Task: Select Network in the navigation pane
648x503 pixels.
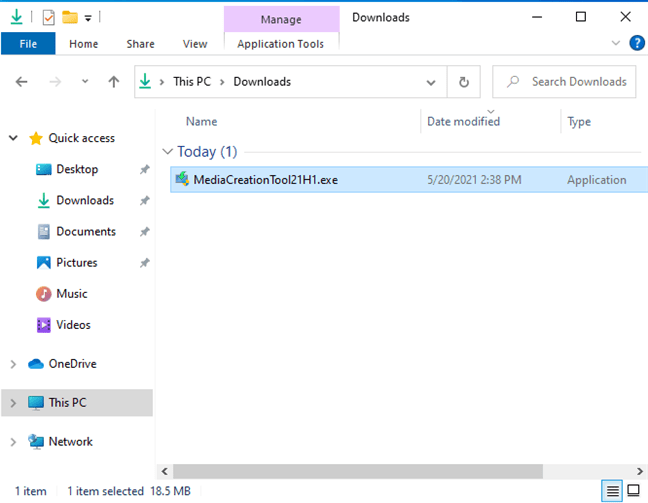Action: [71, 441]
